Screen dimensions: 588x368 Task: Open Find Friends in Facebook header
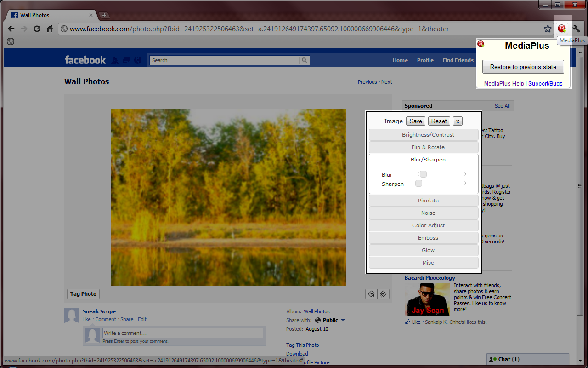458,60
